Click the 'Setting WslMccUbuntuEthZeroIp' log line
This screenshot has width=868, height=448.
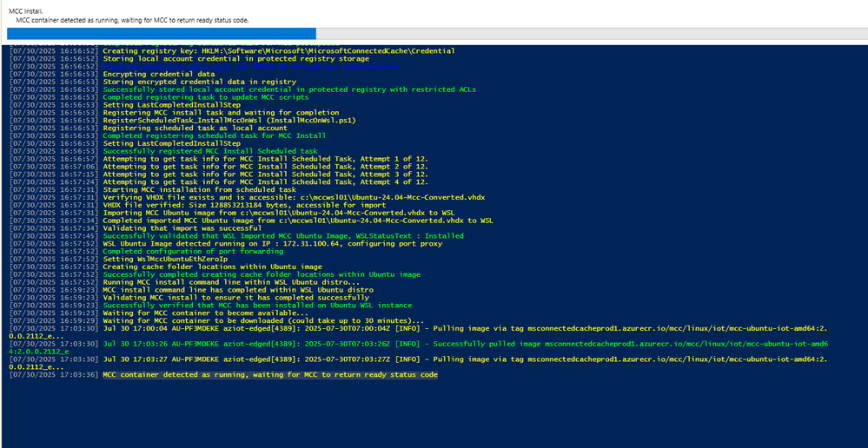pos(165,260)
